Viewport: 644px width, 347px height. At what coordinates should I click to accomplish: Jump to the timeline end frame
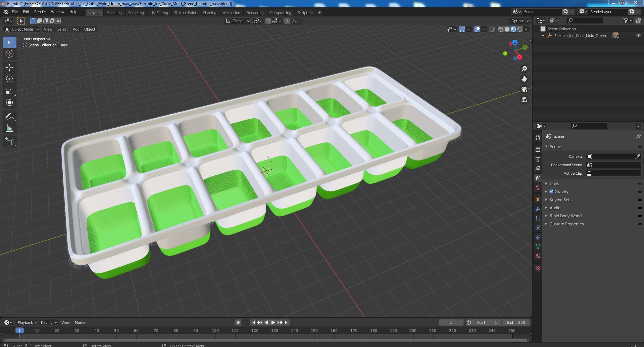(x=287, y=322)
